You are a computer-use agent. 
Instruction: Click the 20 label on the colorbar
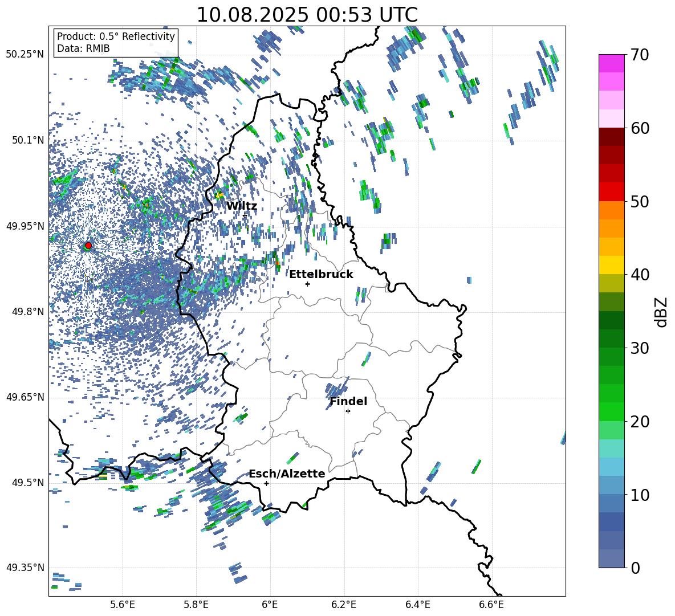(x=640, y=422)
